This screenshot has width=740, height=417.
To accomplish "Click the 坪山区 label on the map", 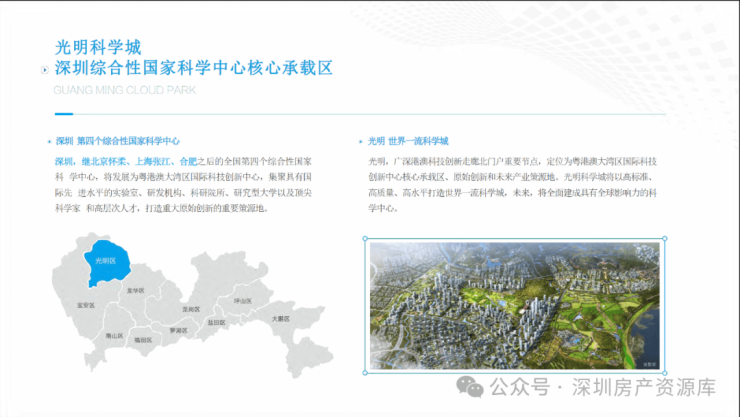I will coord(243,301).
